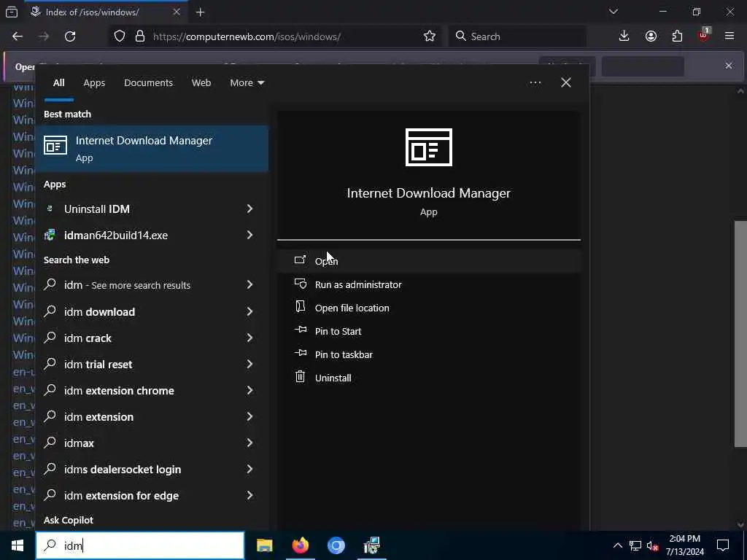Expand 'idm - See more search results' arrow

249,285
